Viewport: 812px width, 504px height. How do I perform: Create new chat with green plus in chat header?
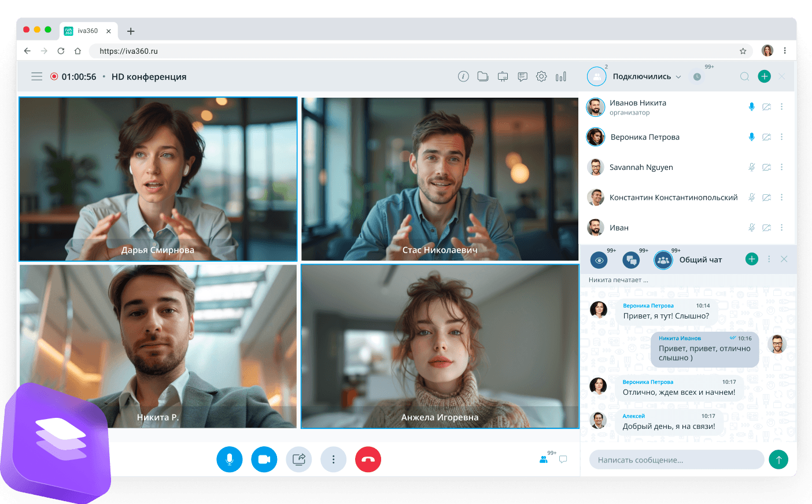752,260
